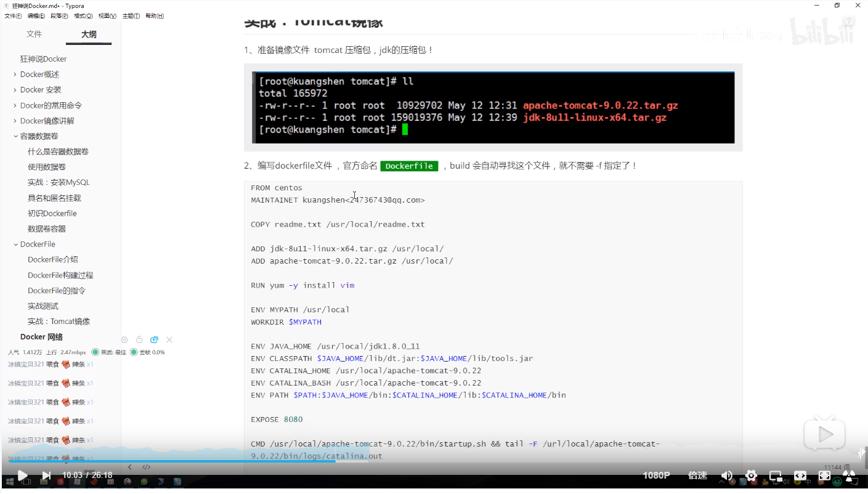
Task: Open the 倍速 playback speed menu
Action: coord(697,476)
